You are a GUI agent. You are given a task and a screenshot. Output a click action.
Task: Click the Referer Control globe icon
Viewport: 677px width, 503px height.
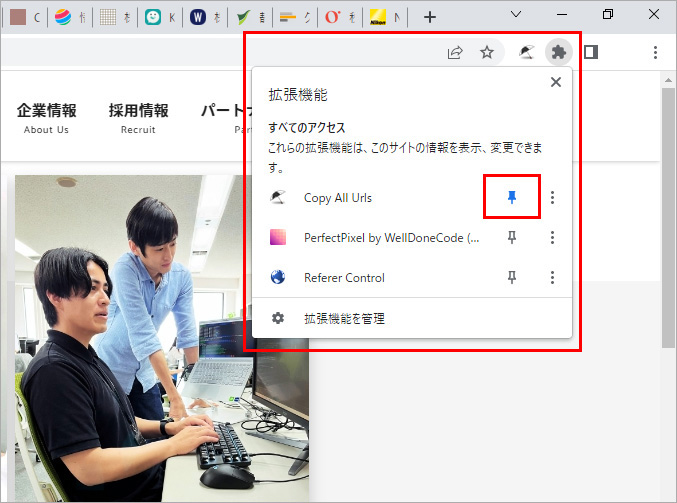pos(278,277)
